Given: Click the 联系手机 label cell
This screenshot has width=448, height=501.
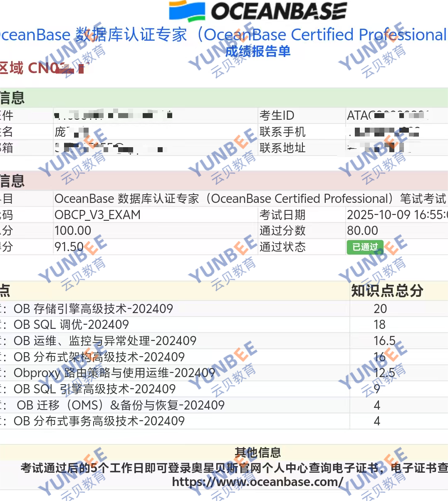Looking at the screenshot, I should [x=282, y=132].
